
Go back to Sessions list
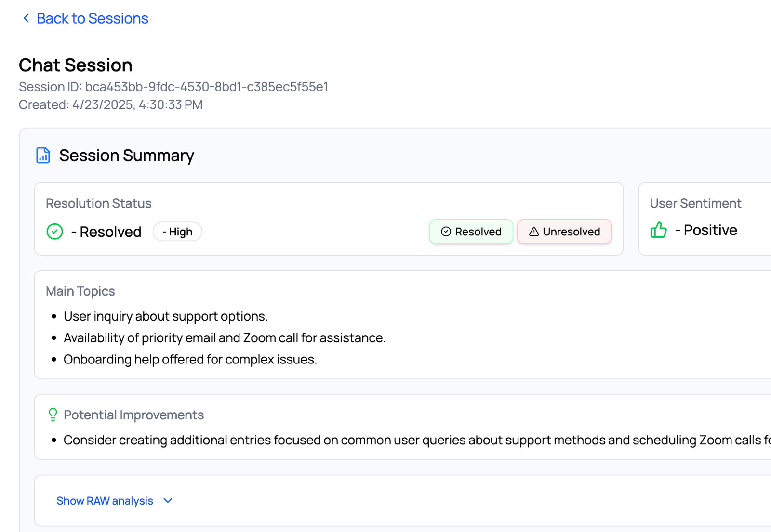[x=92, y=18]
